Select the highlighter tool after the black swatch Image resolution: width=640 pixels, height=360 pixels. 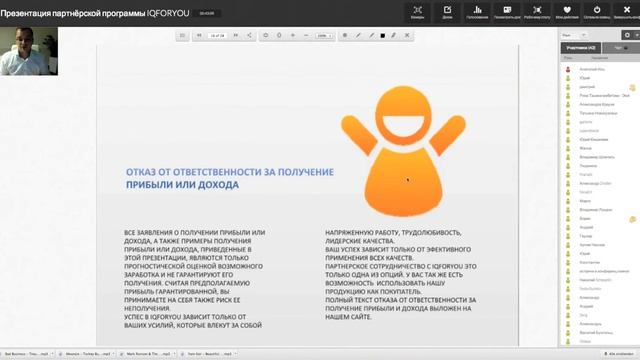click(394, 36)
